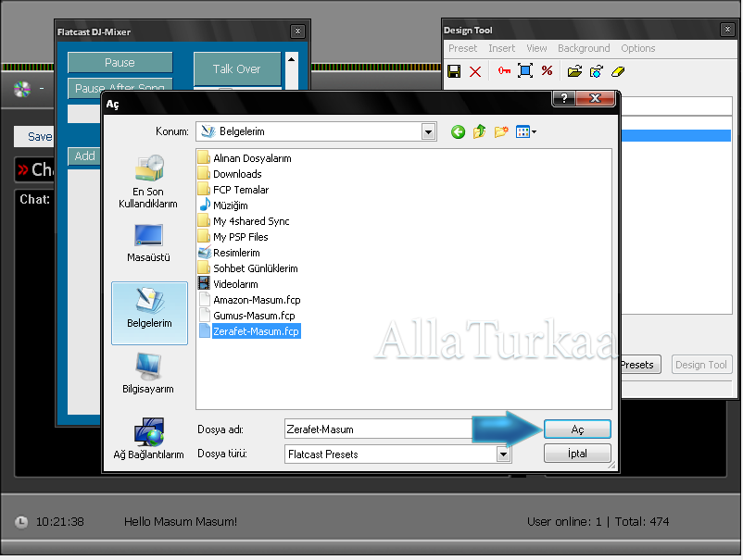This screenshot has width=743, height=560.
Task: Click the red key icon in Design Tool
Action: [x=504, y=71]
